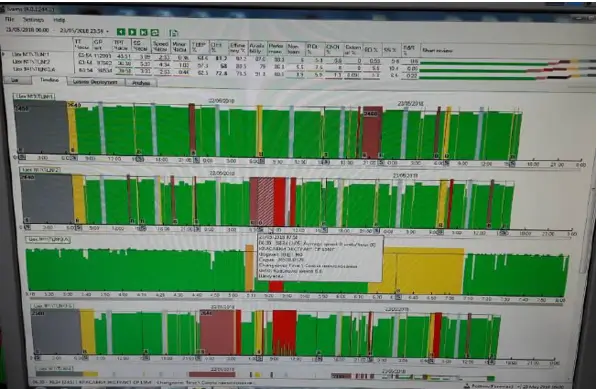Viewport: 597px width, 389px height.
Task: Click the green previous period arrow icon
Action: coord(121,32)
